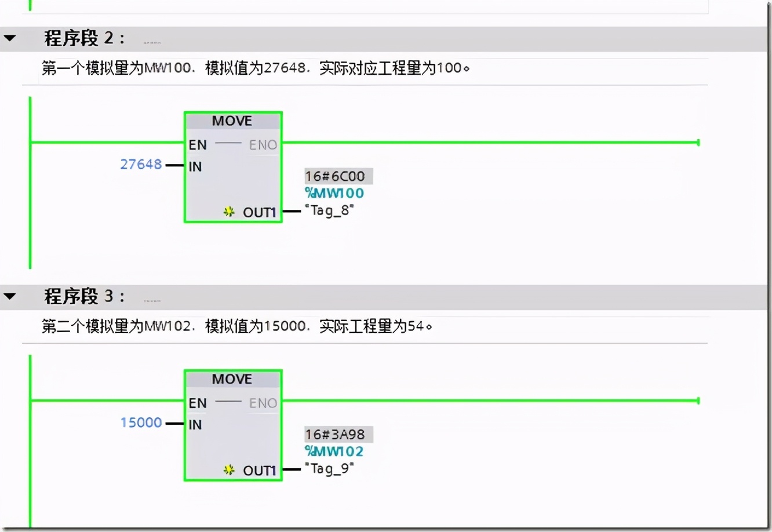Image resolution: width=772 pixels, height=532 pixels.
Task: Click the comment text mentioning MW100
Action: click(x=255, y=68)
